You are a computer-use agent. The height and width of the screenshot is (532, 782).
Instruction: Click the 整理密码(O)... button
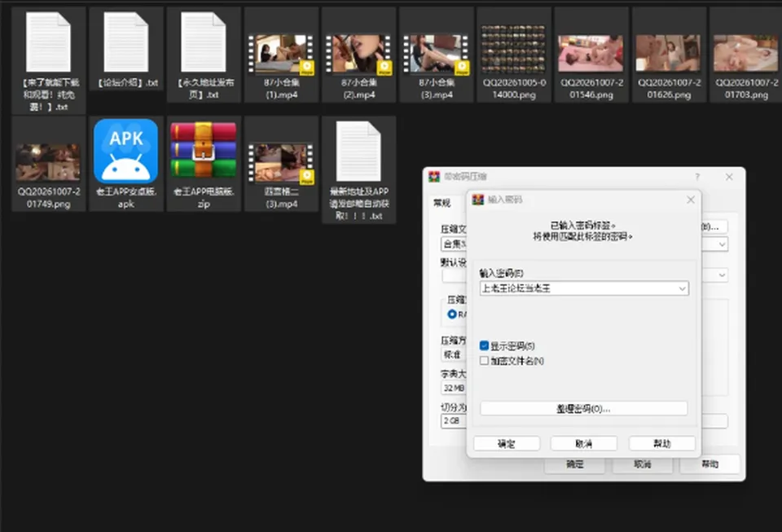[x=583, y=409]
